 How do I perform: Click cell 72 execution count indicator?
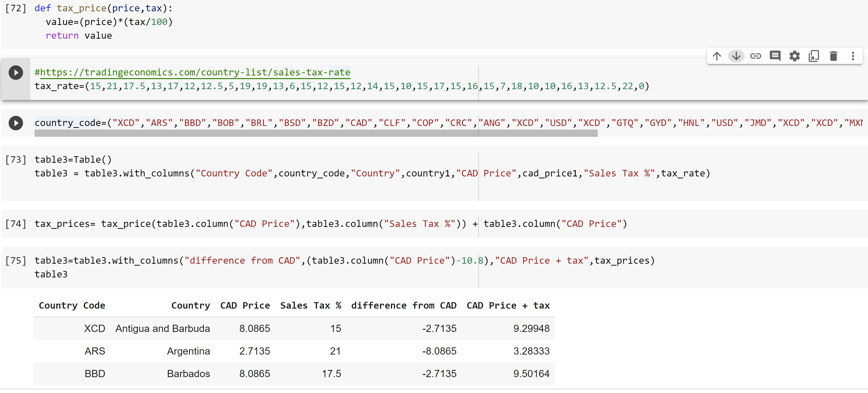[16, 8]
